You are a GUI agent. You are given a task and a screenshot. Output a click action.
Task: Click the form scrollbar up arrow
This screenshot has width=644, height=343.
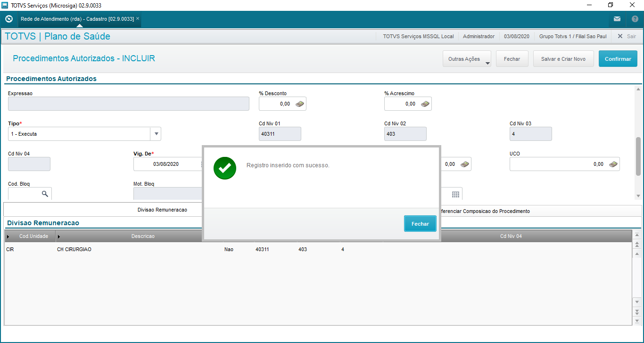pyautogui.click(x=638, y=89)
